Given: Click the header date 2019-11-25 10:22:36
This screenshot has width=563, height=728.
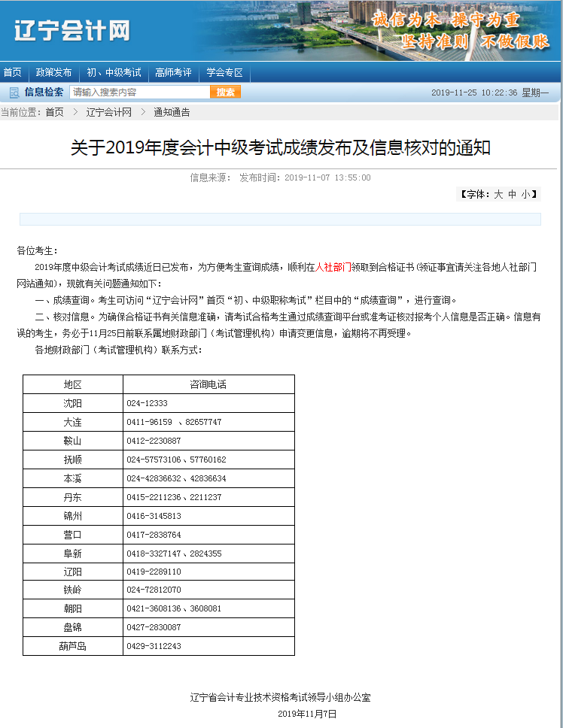Looking at the screenshot, I should (474, 93).
